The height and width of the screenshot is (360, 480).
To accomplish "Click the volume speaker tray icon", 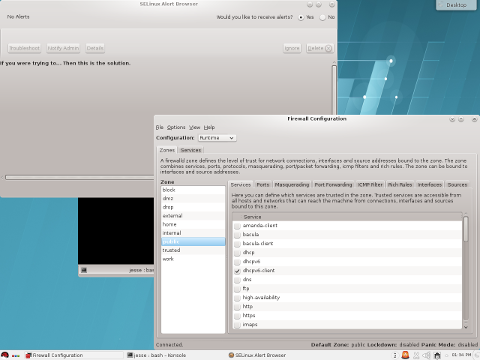I will (x=426, y=355).
